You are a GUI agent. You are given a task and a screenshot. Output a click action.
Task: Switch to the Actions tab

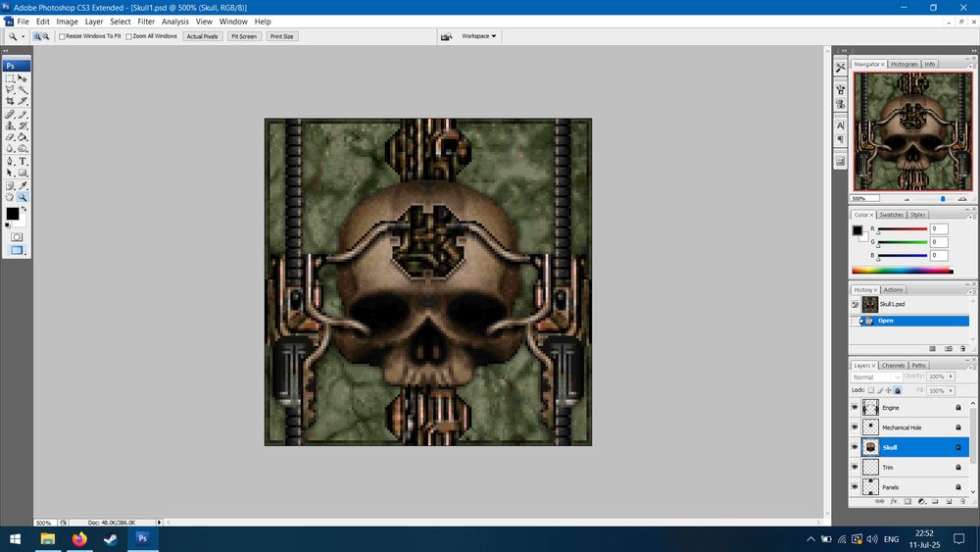click(893, 289)
